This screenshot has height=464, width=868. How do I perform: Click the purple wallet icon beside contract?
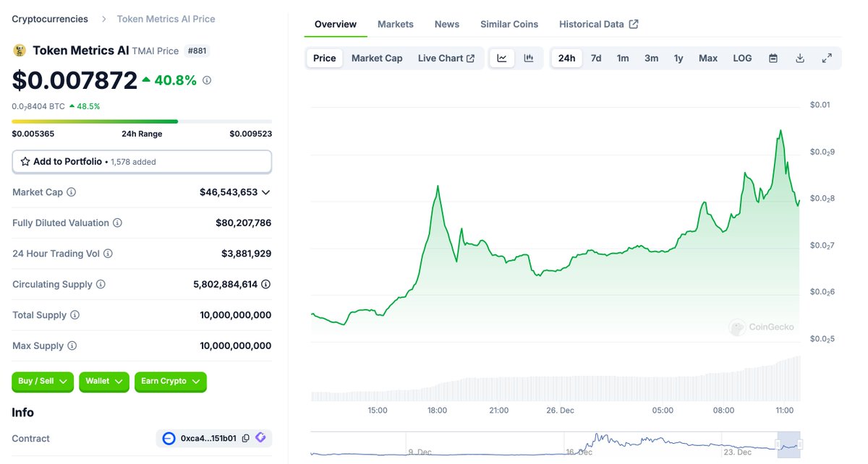tap(260, 438)
